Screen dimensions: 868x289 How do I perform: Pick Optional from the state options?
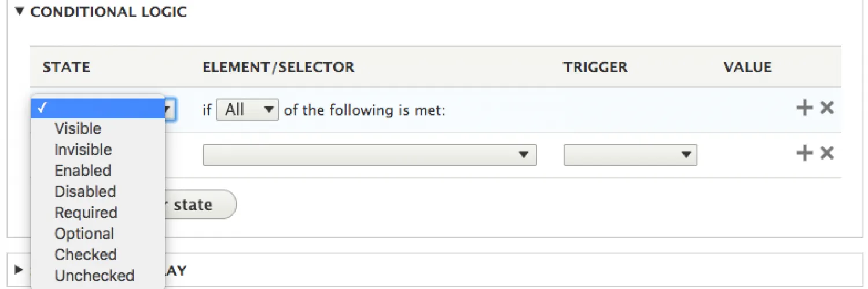click(84, 234)
